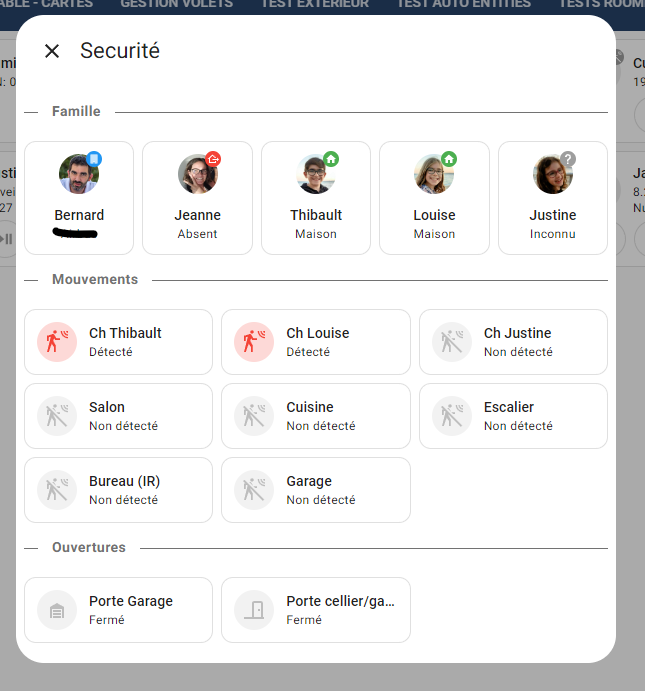The image size is (645, 691).
Task: Click the Ch Thibault motion detected icon
Action: [57, 342]
